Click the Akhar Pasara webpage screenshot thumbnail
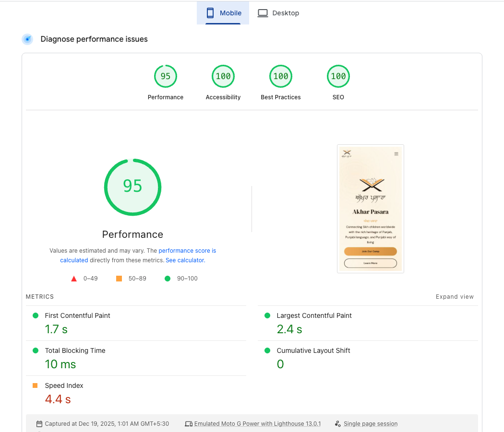Screen dimensions: 504x432 coord(370,209)
